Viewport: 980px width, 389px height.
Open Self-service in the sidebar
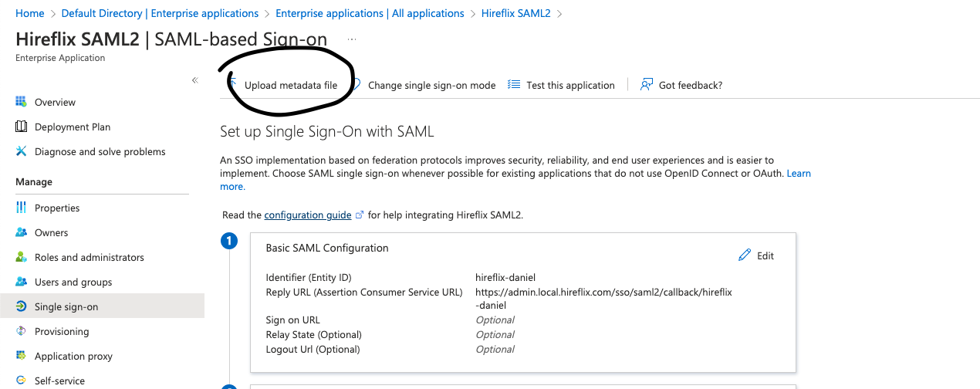coord(59,381)
